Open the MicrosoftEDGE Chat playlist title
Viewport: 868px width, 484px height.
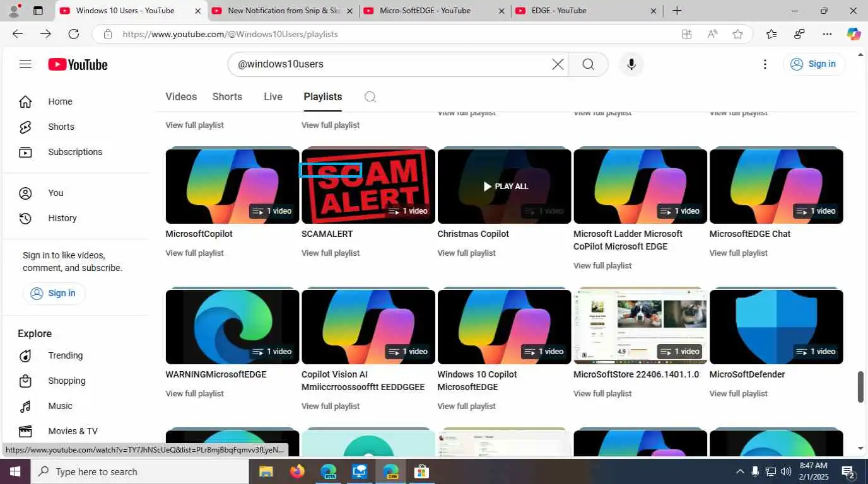749,234
